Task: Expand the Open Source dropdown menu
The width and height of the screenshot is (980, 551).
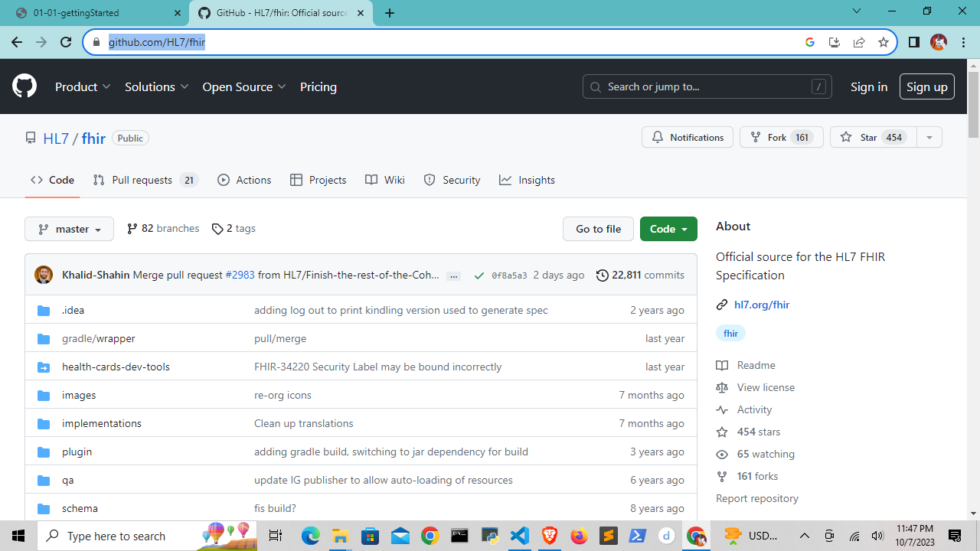Action: [244, 86]
